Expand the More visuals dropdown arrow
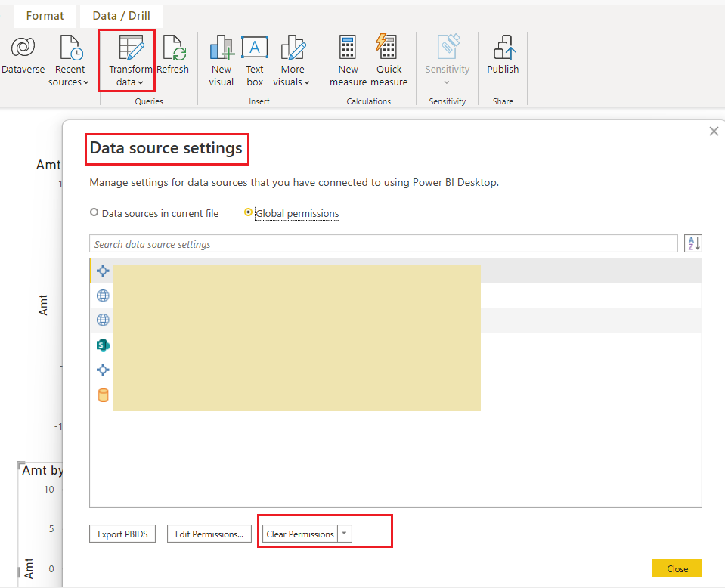 coord(307,82)
